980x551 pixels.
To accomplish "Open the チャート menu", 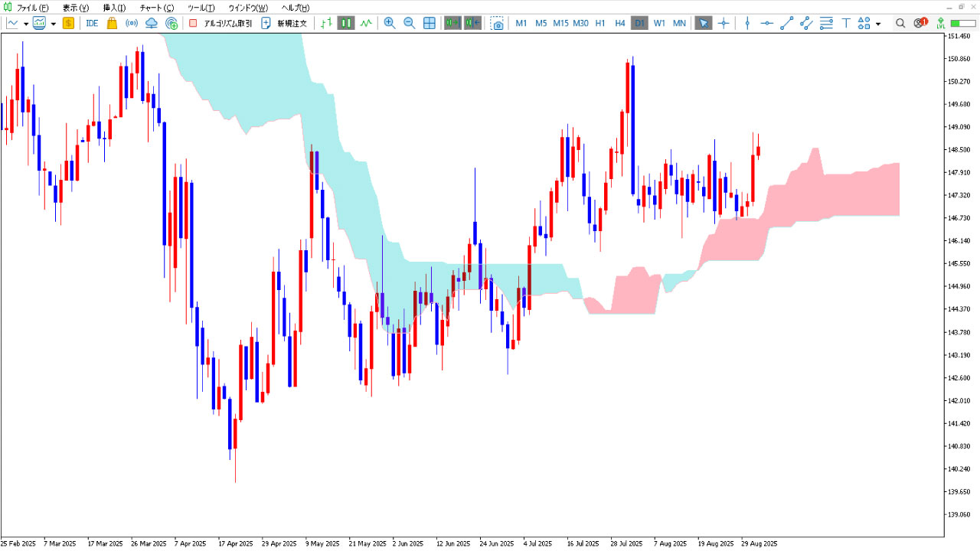I will tap(152, 8).
